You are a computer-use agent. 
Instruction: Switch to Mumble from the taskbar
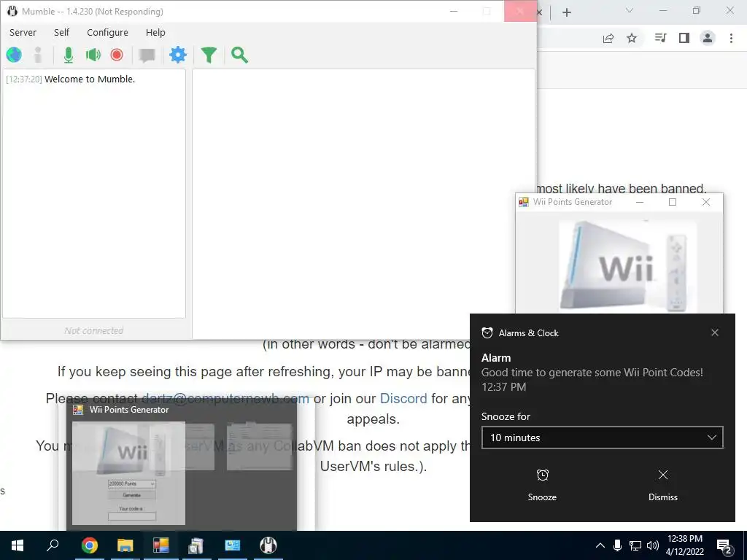[x=268, y=545]
